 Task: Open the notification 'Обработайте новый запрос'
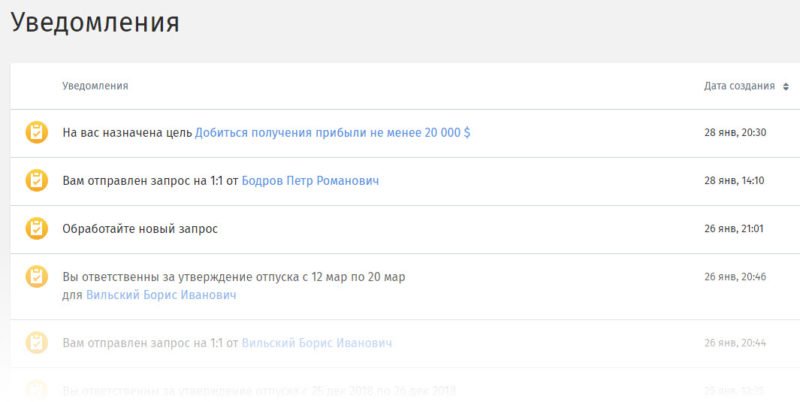(x=140, y=229)
